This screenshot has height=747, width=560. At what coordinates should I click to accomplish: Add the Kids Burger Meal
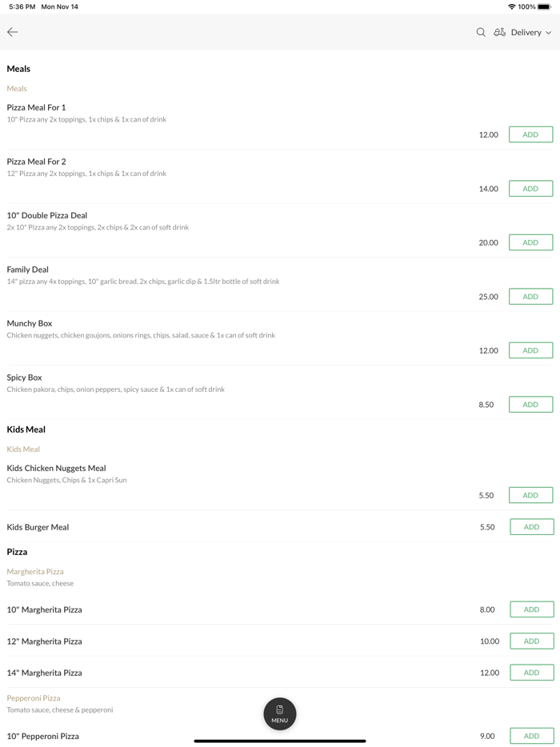coord(531,527)
